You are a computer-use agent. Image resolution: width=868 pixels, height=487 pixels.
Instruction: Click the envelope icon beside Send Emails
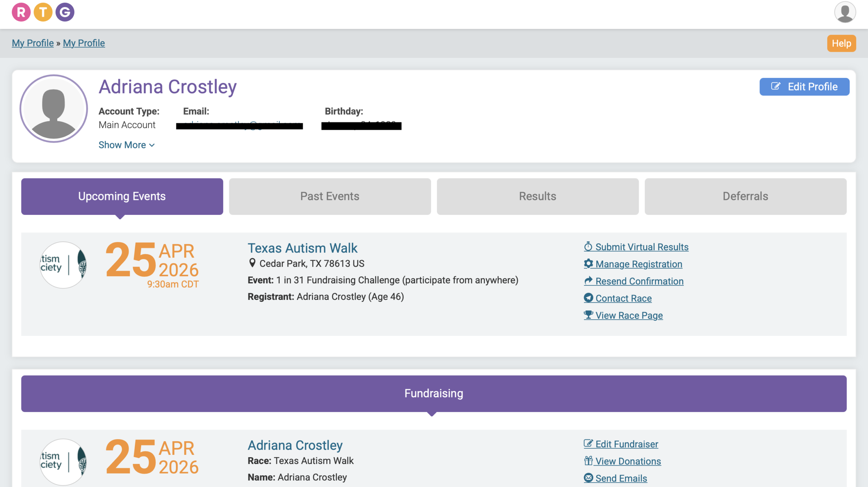click(588, 478)
